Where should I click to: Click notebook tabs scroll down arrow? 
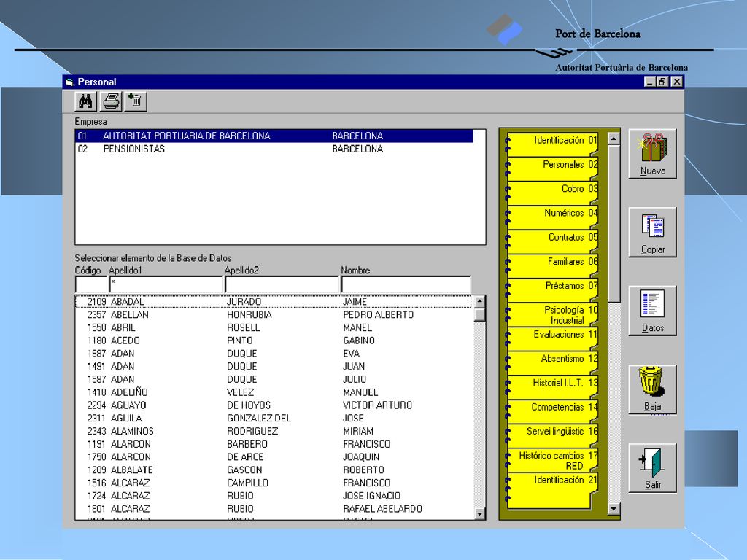coord(614,509)
